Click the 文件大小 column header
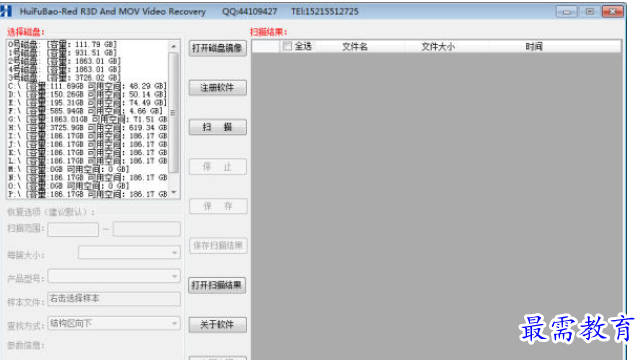Image resolution: width=643 pixels, height=360 pixels. 438,47
